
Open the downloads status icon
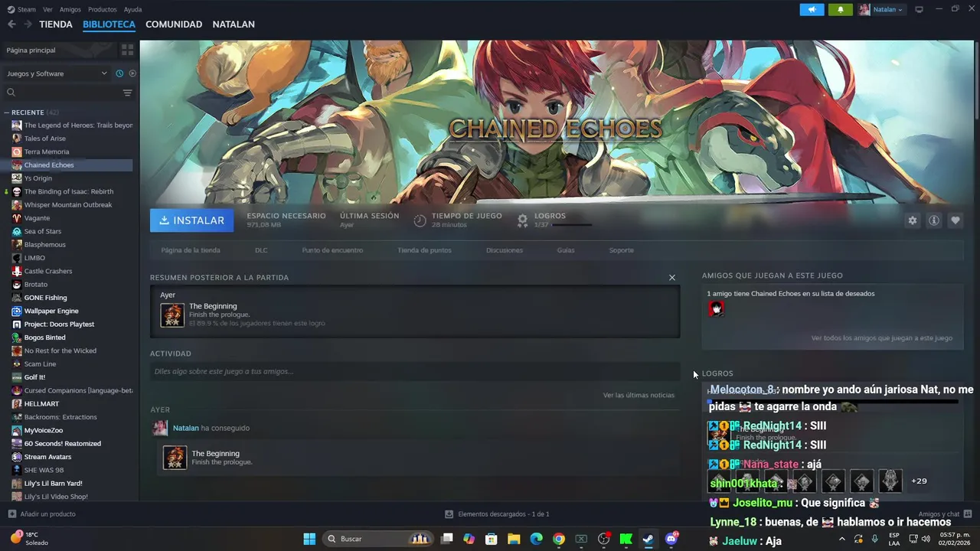(x=449, y=514)
